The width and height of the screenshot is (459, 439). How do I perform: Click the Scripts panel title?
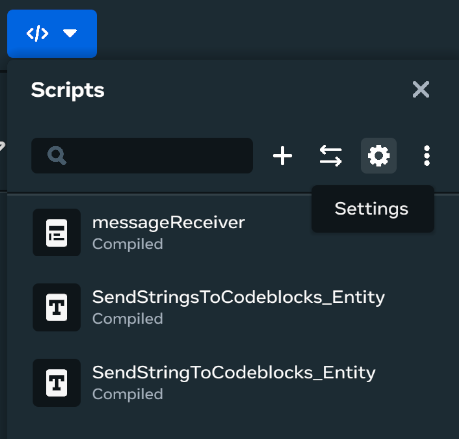pyautogui.click(x=68, y=90)
